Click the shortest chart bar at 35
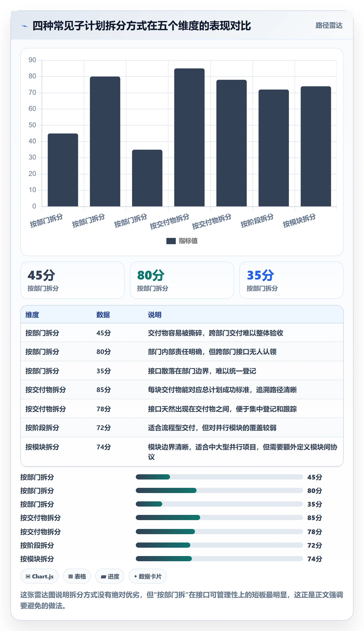This screenshot has height=631, width=364. 147,178
